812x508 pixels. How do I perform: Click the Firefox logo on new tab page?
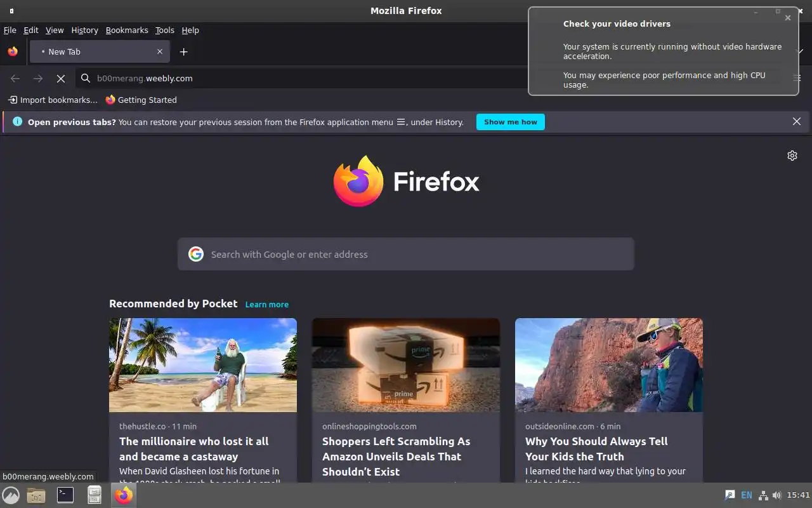click(406, 182)
